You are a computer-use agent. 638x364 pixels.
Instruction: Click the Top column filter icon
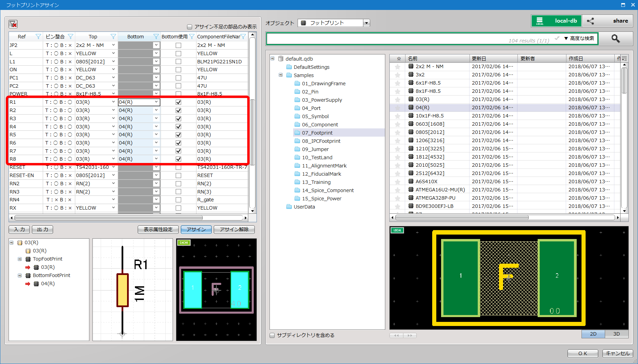click(x=113, y=37)
